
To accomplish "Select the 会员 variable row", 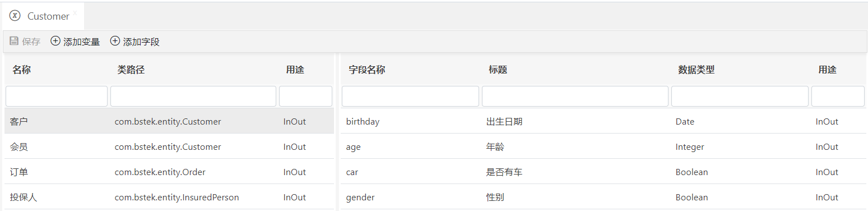I will pos(169,146).
